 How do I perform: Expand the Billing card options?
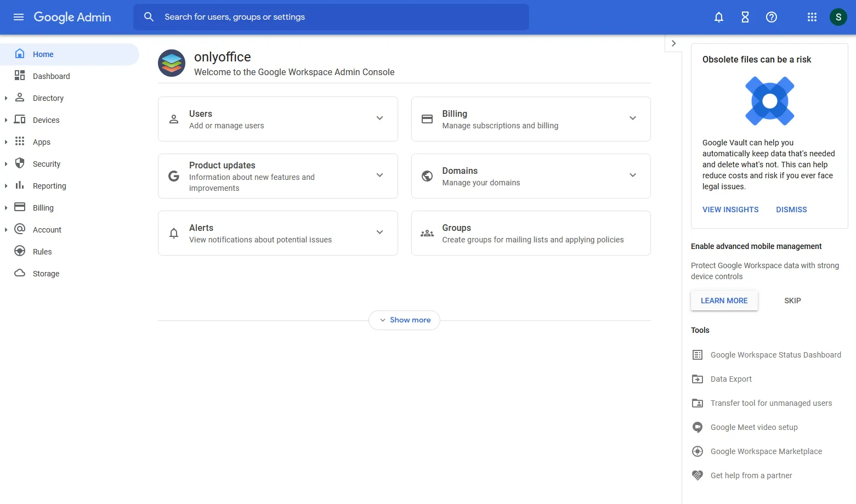click(633, 118)
